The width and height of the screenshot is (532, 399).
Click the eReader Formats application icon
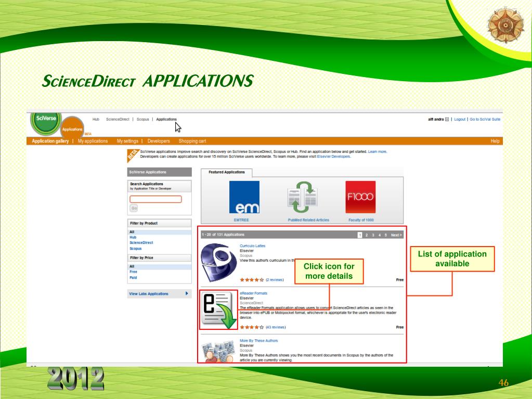click(x=219, y=310)
